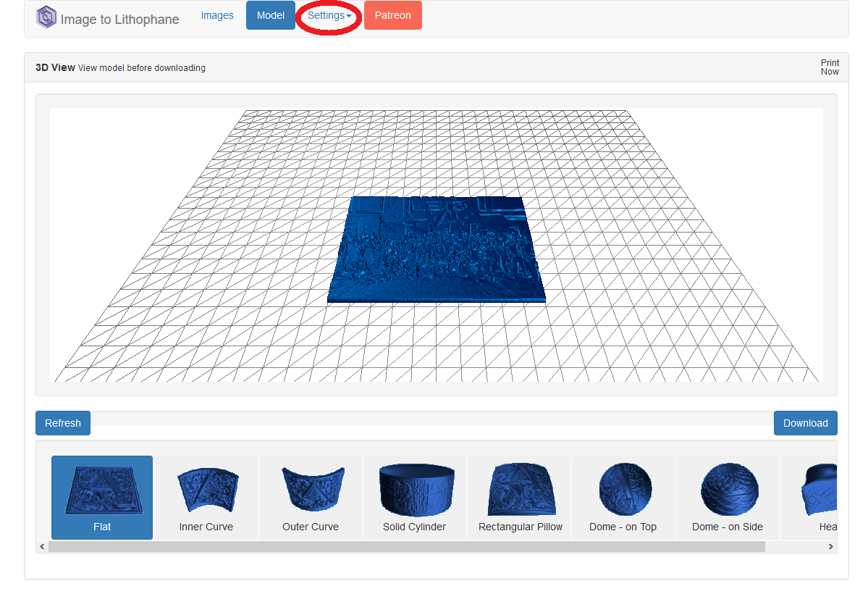Viewport: 868px width, 594px height.
Task: Select the Rectangular Pillow shape
Action: pos(518,498)
